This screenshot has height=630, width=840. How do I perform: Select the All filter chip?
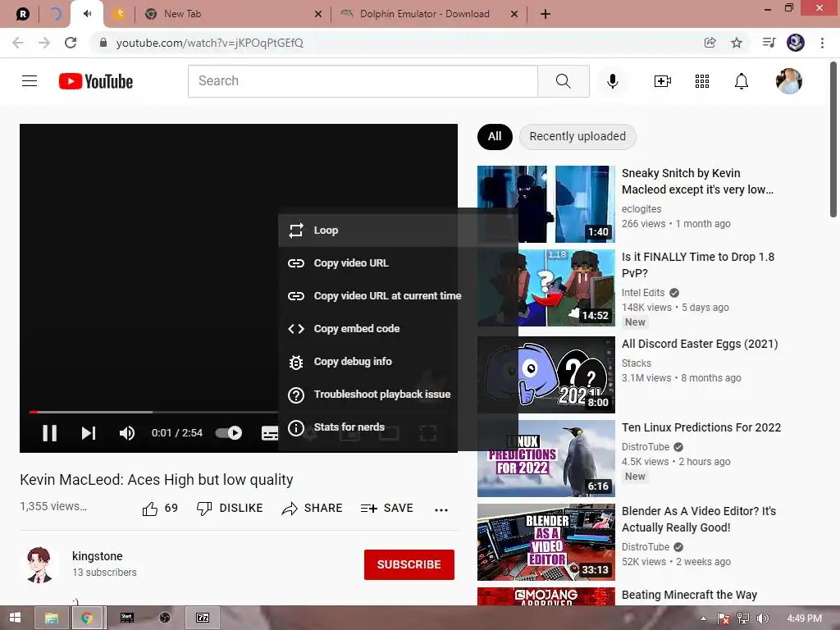[495, 137]
